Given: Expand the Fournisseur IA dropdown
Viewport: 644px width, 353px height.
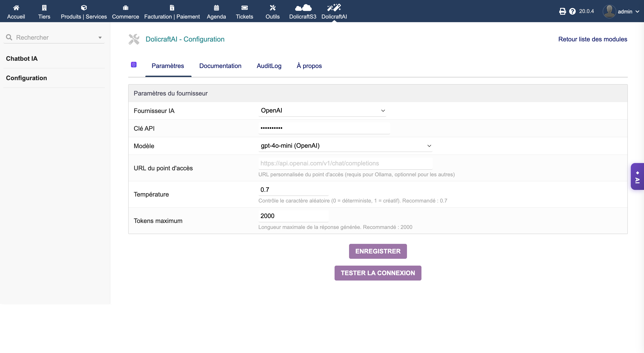Looking at the screenshot, I should (x=322, y=111).
